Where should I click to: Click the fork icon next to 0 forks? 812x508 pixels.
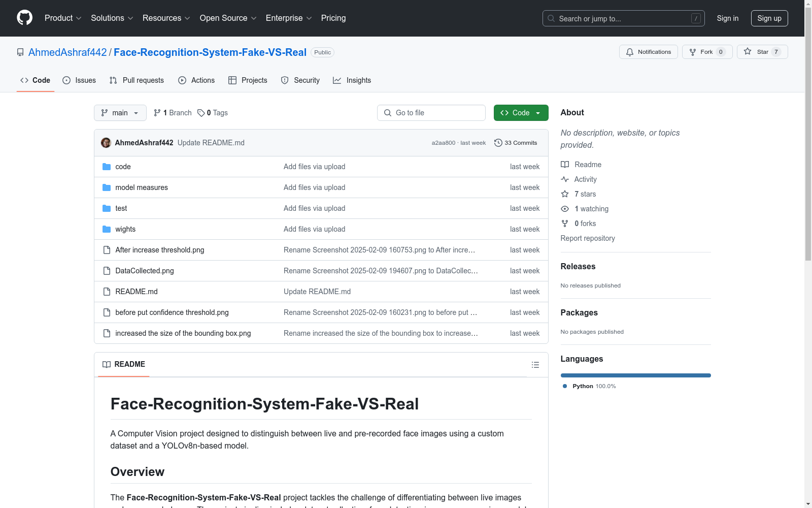565,224
